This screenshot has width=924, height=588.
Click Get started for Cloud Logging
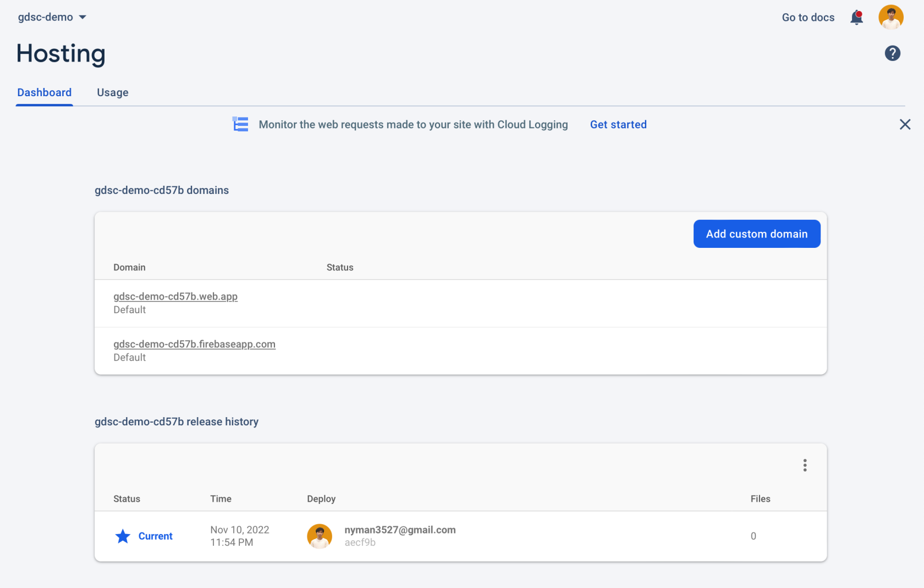[618, 125]
